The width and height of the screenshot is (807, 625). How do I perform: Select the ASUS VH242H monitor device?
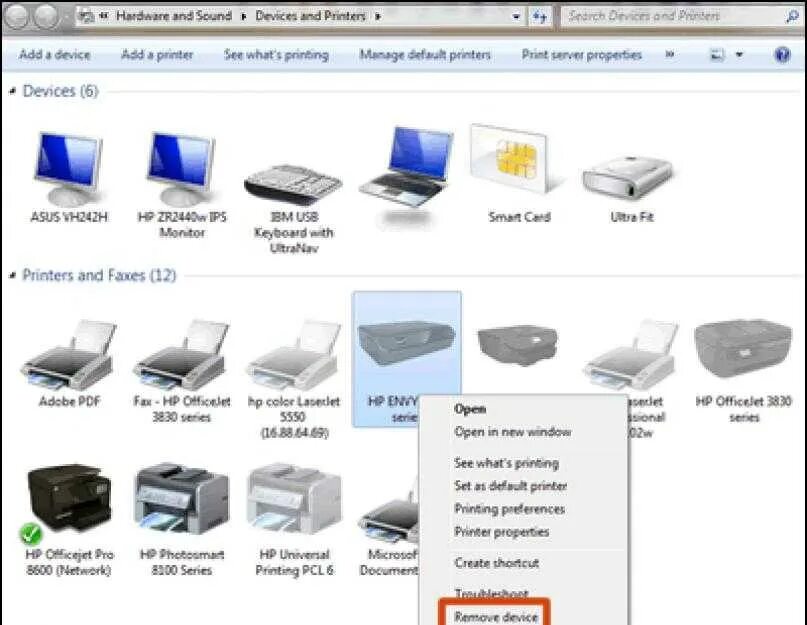69,175
